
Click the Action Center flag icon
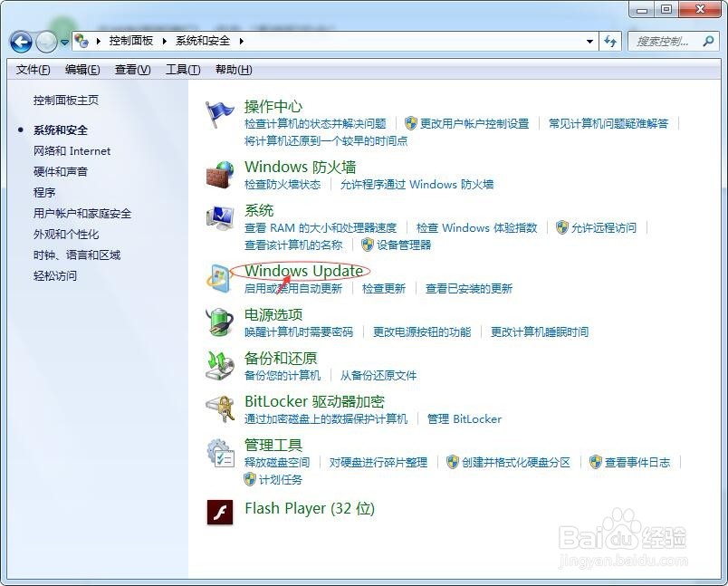[x=220, y=114]
